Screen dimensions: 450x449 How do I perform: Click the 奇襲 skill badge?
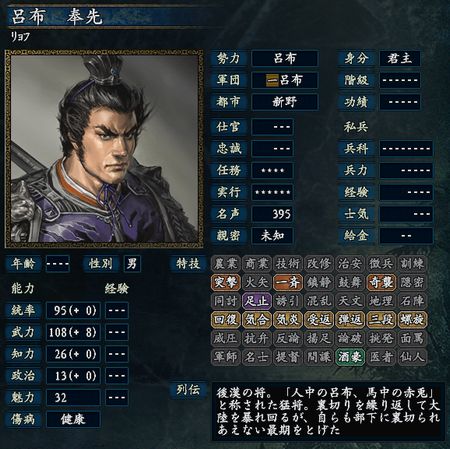click(381, 282)
